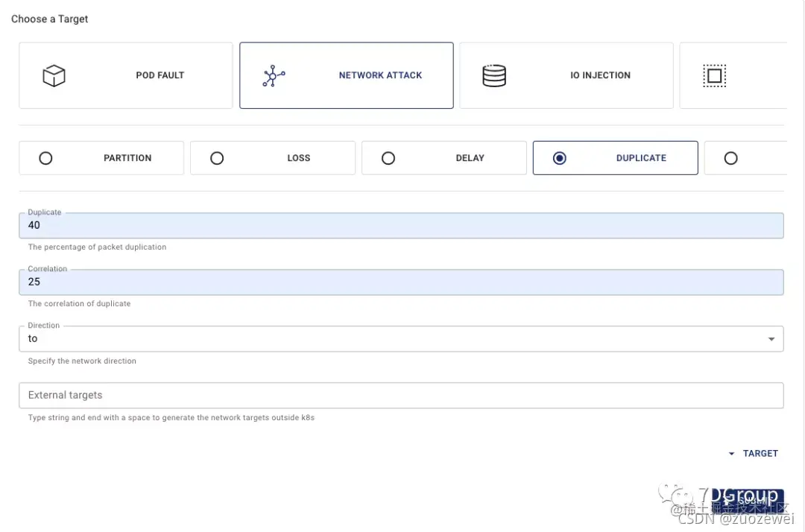
Task: Click the Duplicate percentage field
Action: [402, 226]
